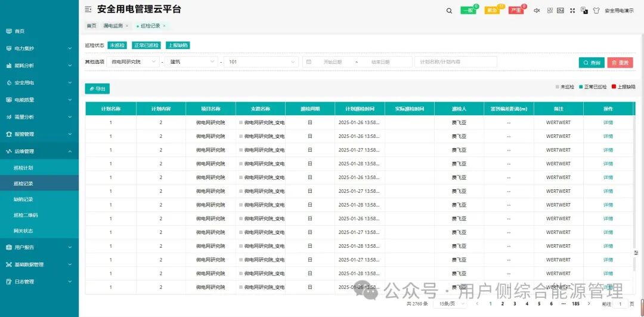Go to the previous page arrow
644x317 pixels.
coord(477,304)
